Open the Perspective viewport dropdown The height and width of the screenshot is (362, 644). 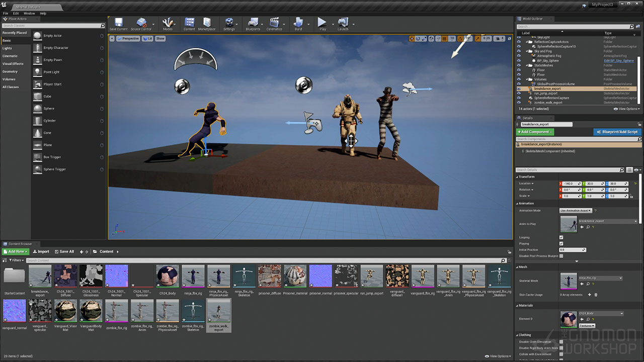[x=128, y=39]
